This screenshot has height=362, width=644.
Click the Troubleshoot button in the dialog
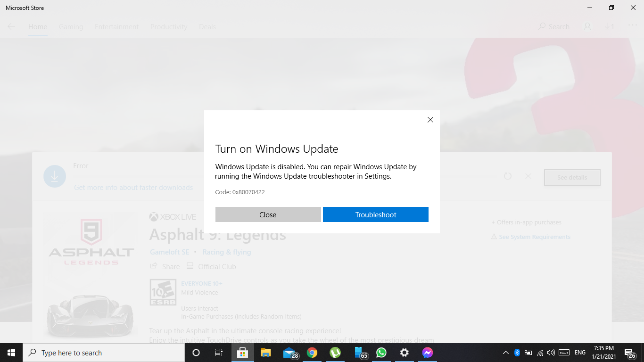(376, 214)
